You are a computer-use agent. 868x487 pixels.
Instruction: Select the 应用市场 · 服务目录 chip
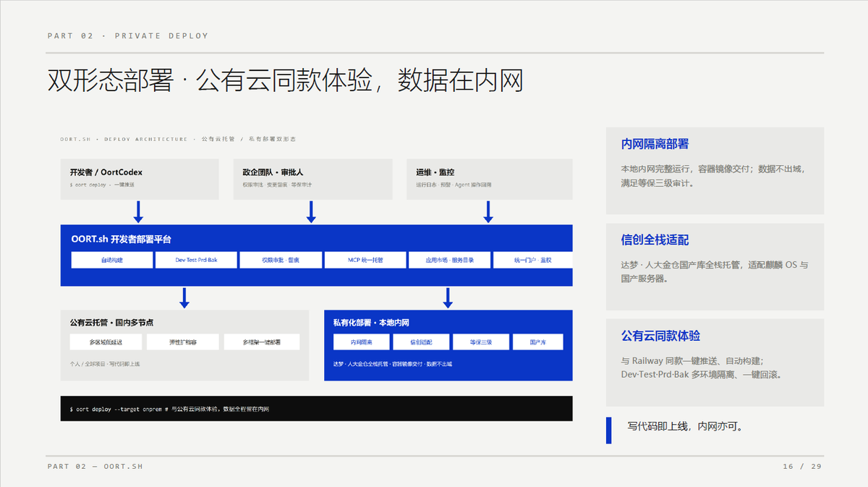point(450,260)
